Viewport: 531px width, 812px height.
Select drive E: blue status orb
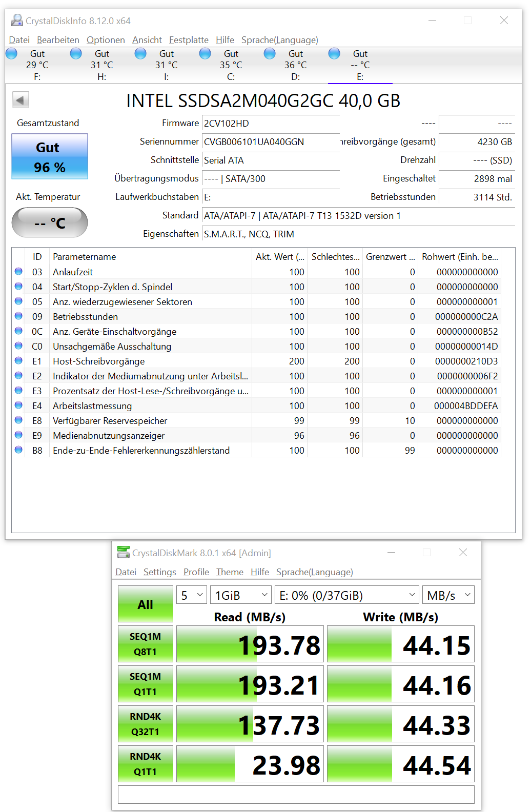click(334, 53)
